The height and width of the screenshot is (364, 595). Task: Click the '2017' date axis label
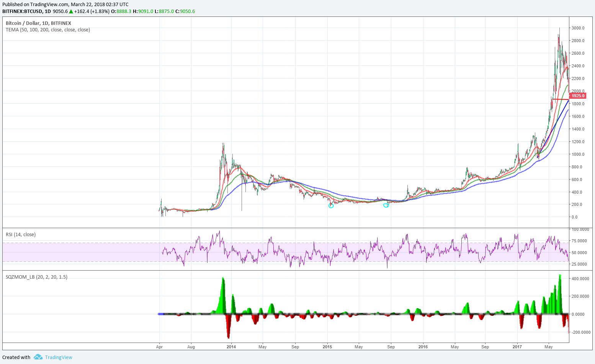point(517,347)
